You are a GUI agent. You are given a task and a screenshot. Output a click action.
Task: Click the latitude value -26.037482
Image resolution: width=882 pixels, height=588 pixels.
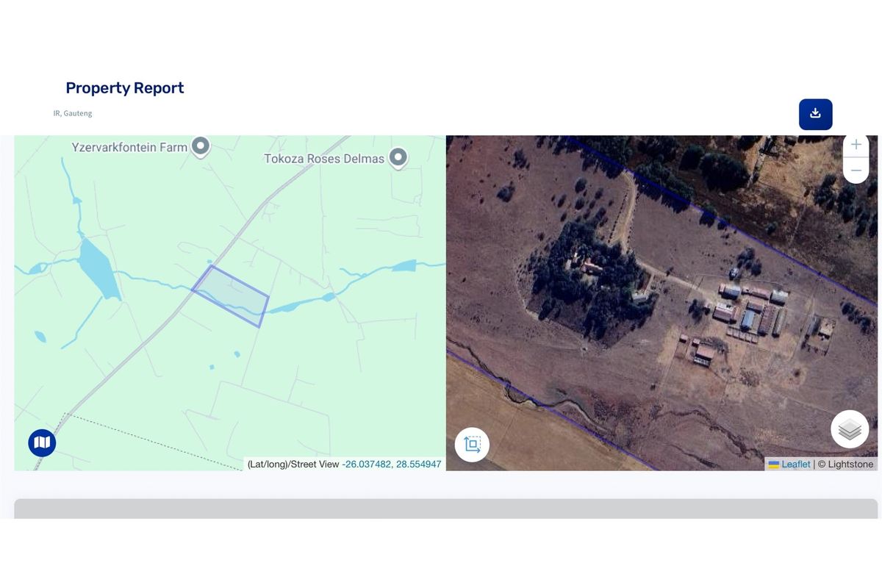point(366,465)
